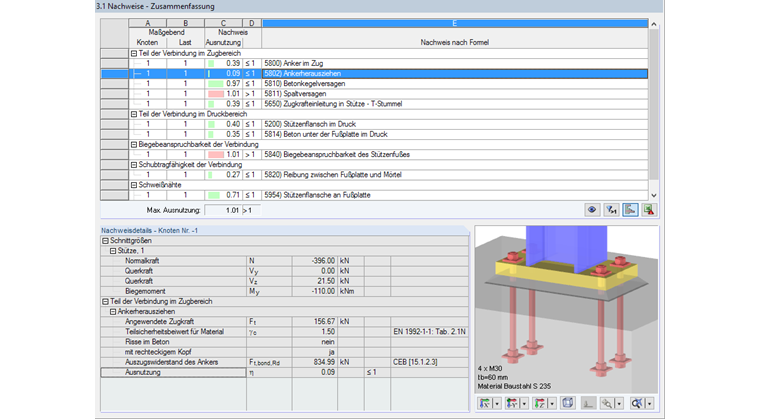This screenshot has height=419, width=760.
Task: Collapse 'Teil der Verbindung im Zugbereich' table group
Action: tap(134, 53)
